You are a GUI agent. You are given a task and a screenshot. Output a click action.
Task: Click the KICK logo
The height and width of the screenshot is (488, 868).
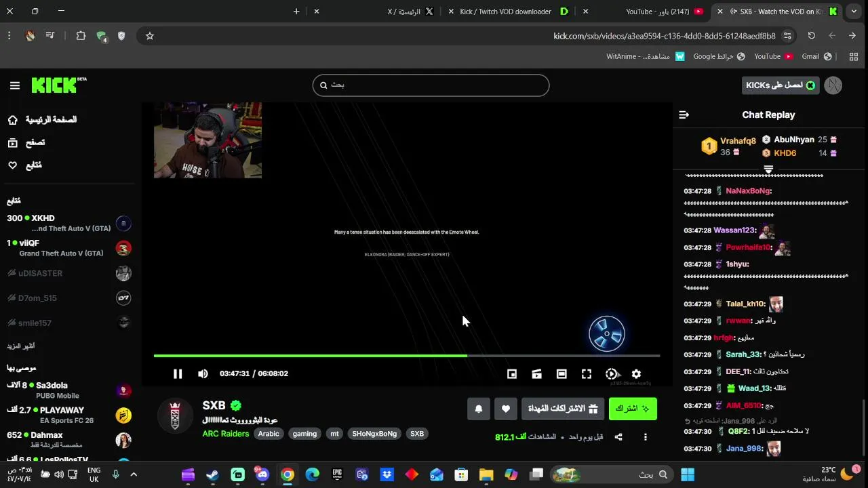click(58, 85)
